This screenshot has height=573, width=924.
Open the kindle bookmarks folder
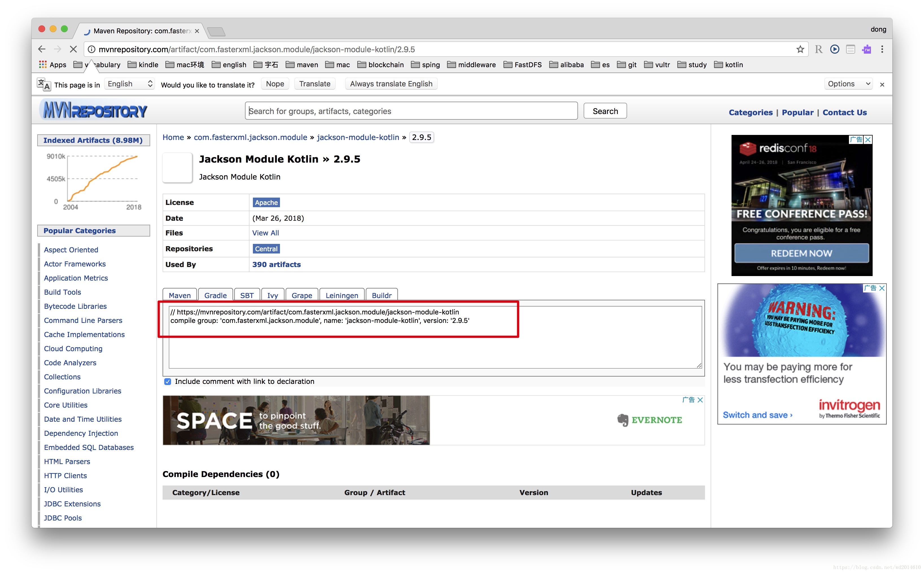pyautogui.click(x=143, y=65)
